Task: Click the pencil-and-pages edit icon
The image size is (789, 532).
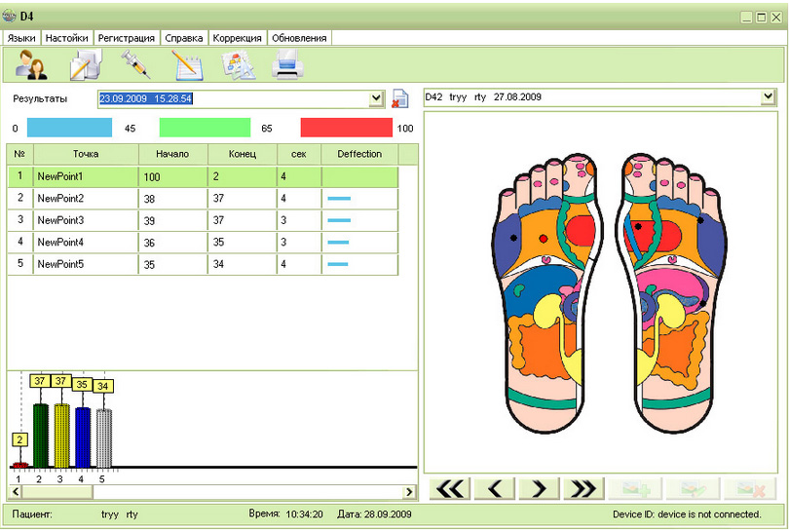Action: (84, 65)
